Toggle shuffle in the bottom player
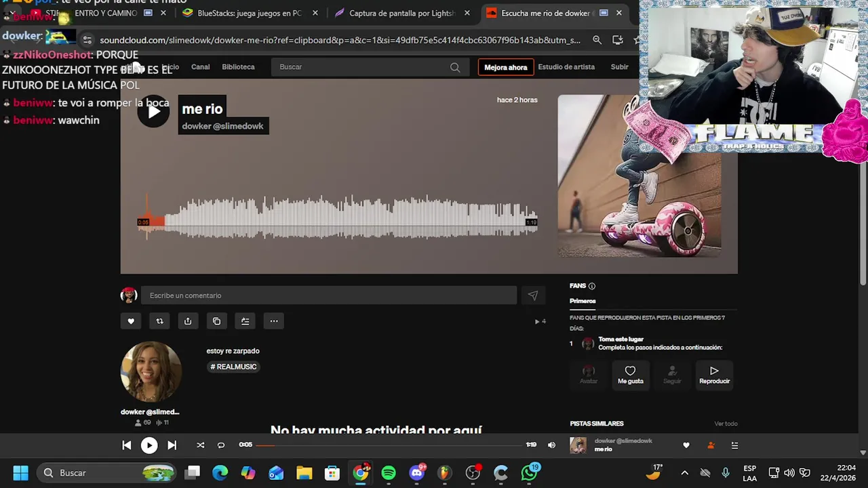 200,445
